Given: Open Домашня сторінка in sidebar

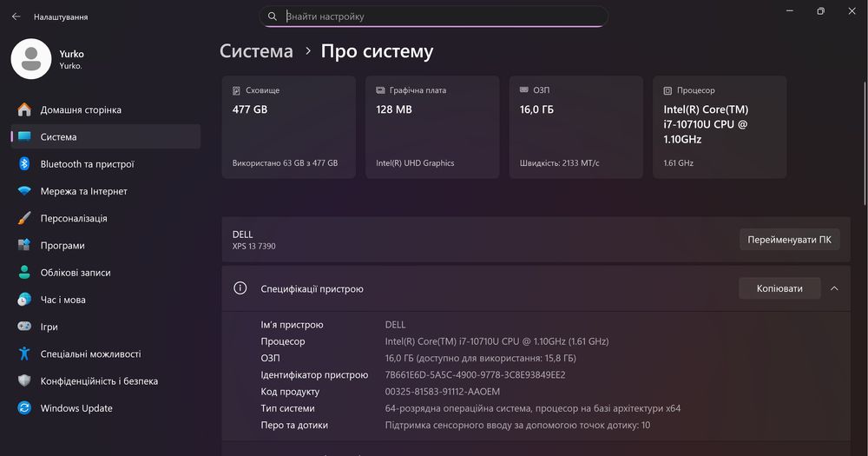Looking at the screenshot, I should pos(106,109).
